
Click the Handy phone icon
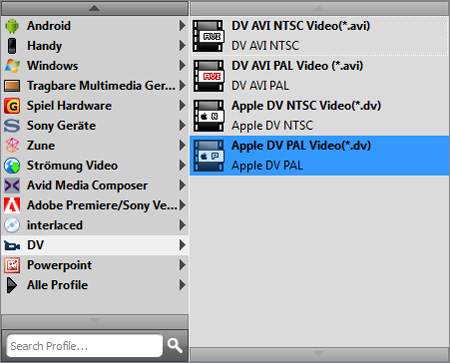tap(12, 46)
